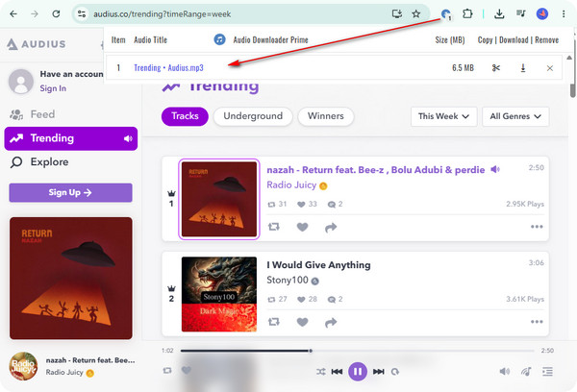Screen dimensions: 577x392
Task: Click the Audius logo
Action: pyautogui.click(x=37, y=44)
